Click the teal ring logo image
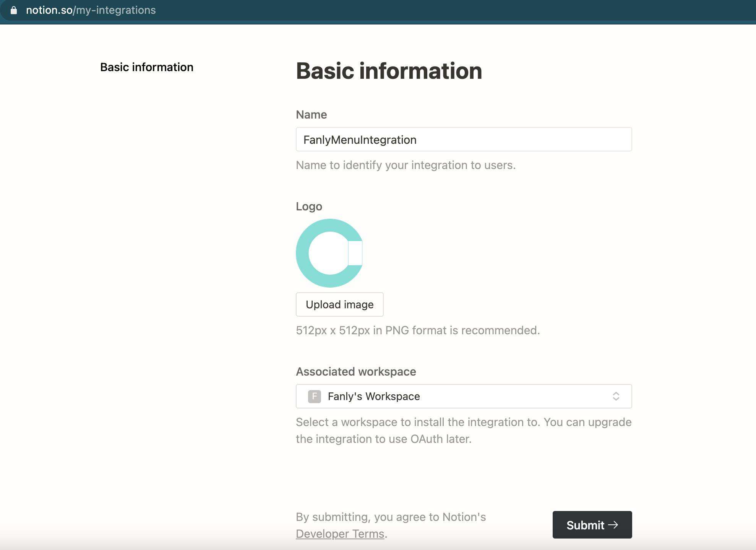The image size is (756, 550). (329, 253)
